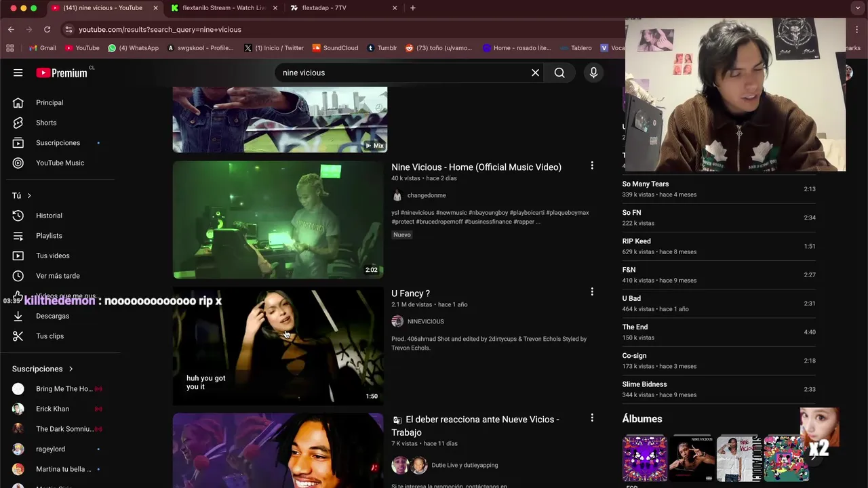Open options menu for Nine Vicious Home video
This screenshot has height=488, width=868.
click(x=592, y=165)
